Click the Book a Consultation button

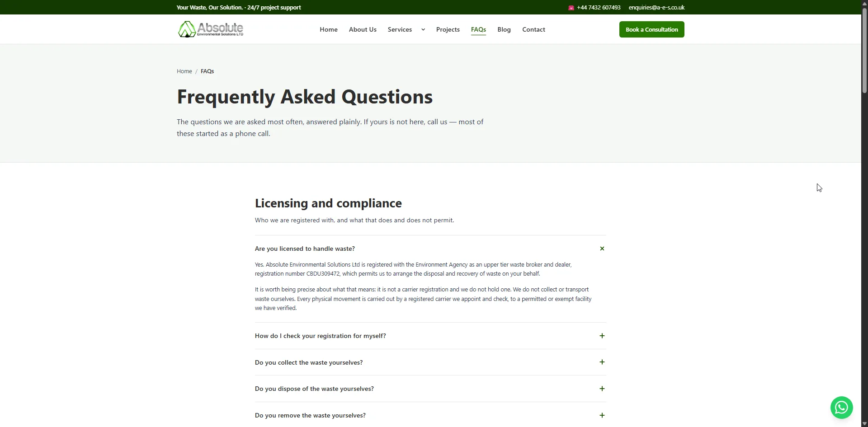click(651, 29)
